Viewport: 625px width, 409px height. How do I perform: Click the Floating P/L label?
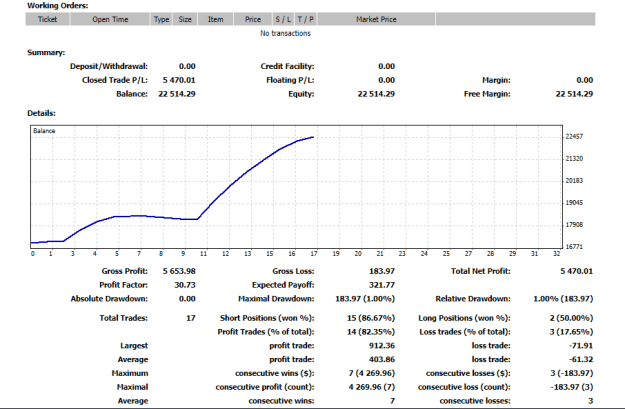point(290,80)
